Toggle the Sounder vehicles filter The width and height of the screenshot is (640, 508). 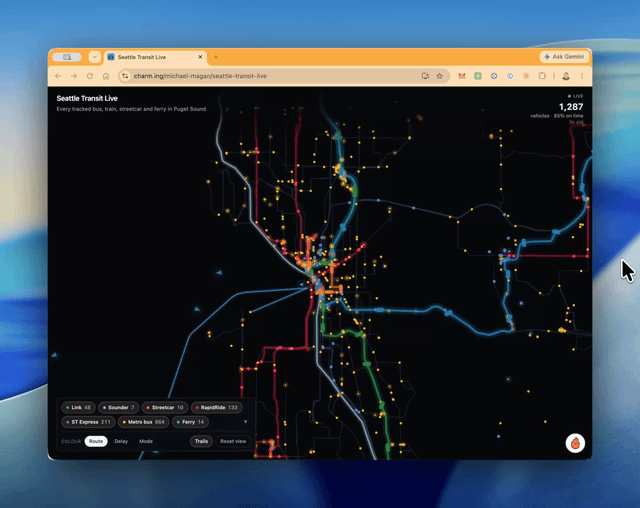(118, 408)
